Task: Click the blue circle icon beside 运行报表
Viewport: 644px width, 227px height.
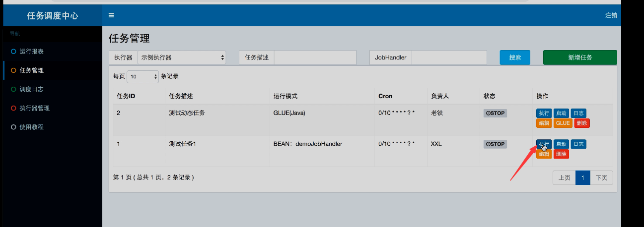Action: click(13, 52)
